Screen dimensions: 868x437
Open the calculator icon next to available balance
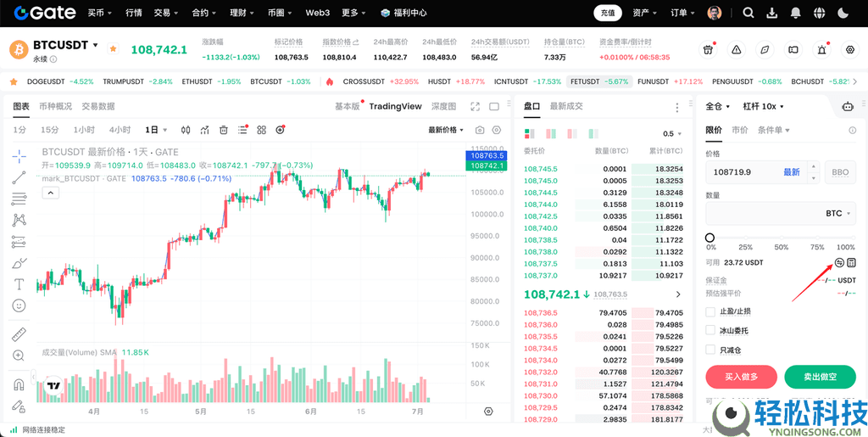851,262
